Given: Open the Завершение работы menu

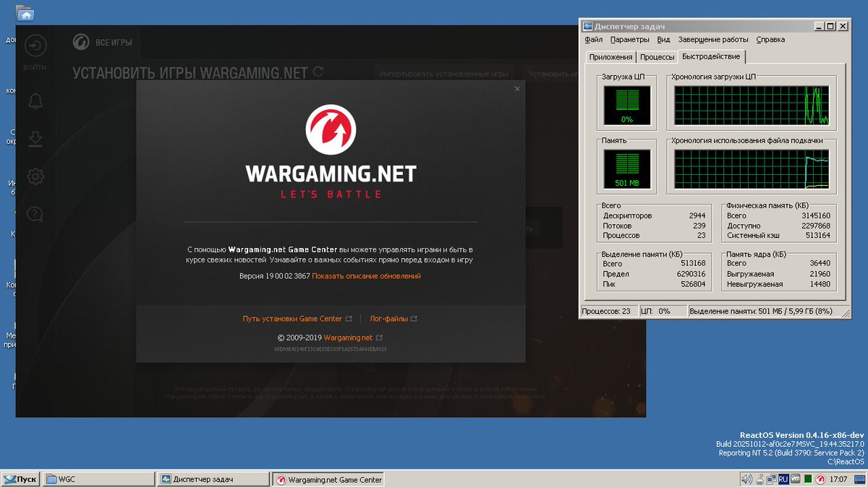Looking at the screenshot, I should pos(713,40).
